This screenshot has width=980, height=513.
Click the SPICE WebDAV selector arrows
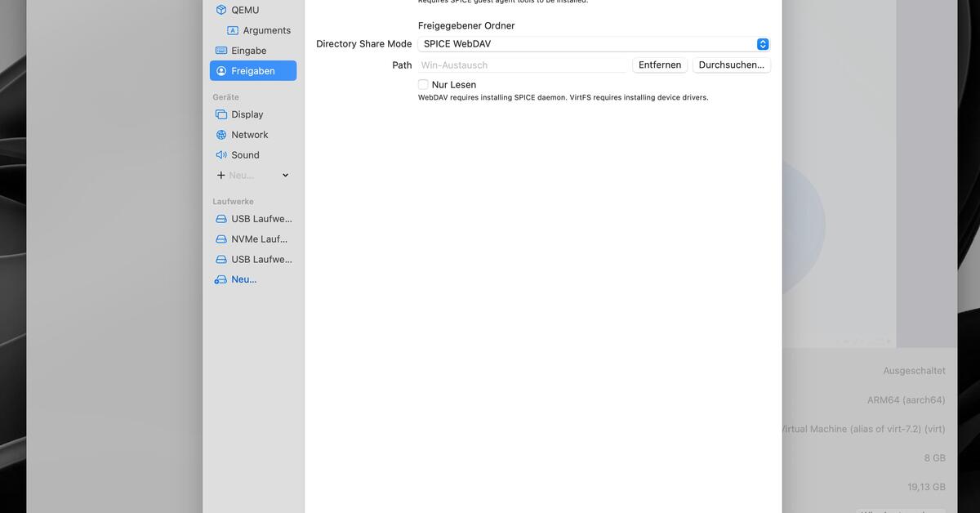pyautogui.click(x=762, y=43)
